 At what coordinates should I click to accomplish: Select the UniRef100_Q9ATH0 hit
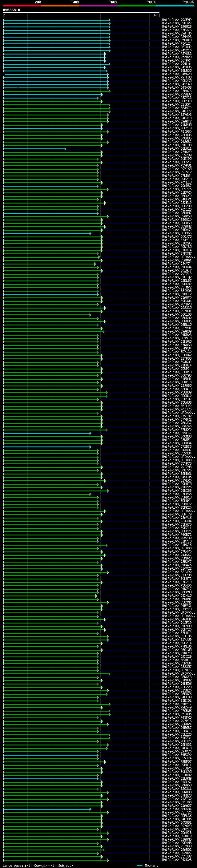[177, 33]
